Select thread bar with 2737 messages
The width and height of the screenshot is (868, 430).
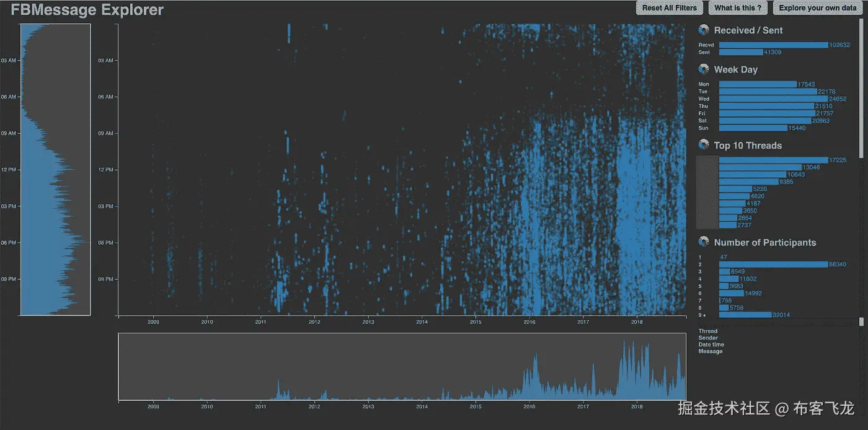tap(728, 226)
